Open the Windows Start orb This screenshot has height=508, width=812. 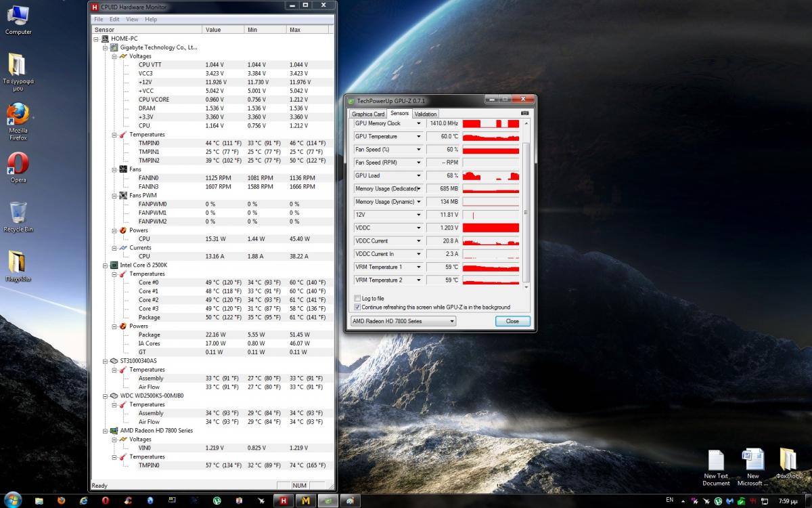pyautogui.click(x=14, y=500)
